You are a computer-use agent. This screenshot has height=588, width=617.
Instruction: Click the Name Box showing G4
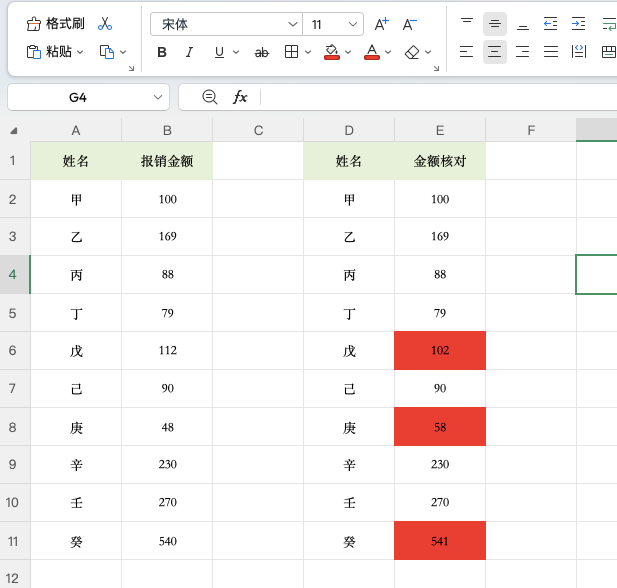point(78,97)
